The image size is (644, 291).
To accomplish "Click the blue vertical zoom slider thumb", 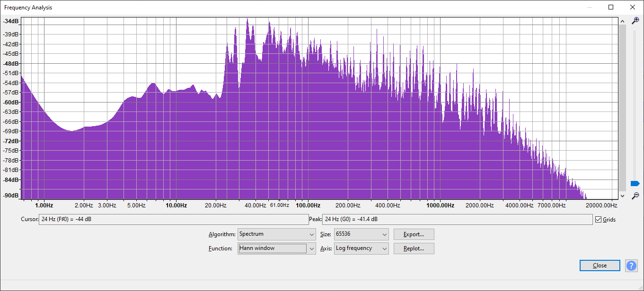I will (x=635, y=183).
